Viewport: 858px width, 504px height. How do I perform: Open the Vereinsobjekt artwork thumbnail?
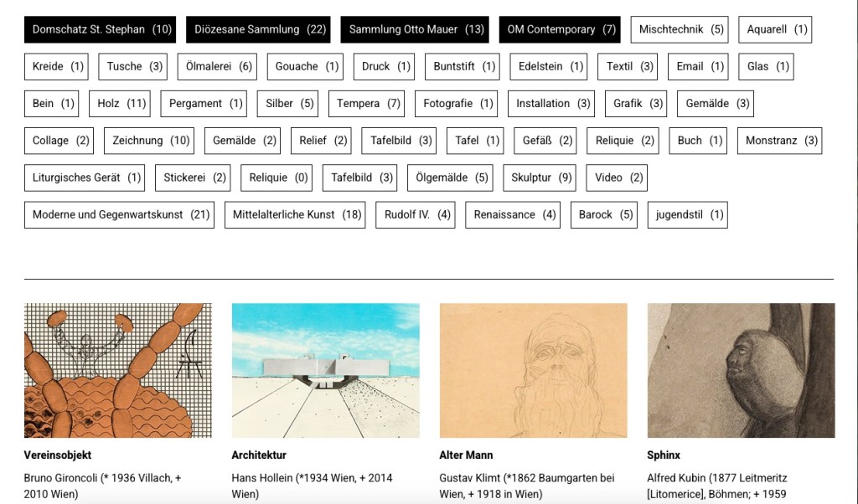point(118,371)
